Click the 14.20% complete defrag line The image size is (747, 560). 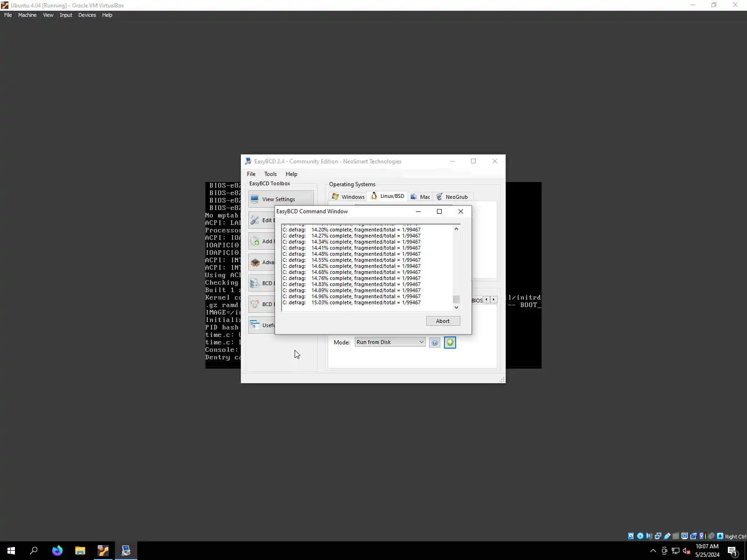(x=352, y=230)
